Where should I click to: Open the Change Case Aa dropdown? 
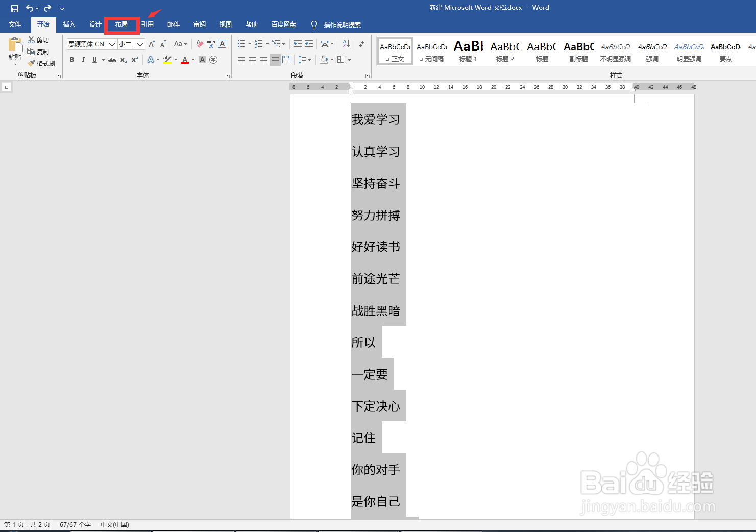180,44
